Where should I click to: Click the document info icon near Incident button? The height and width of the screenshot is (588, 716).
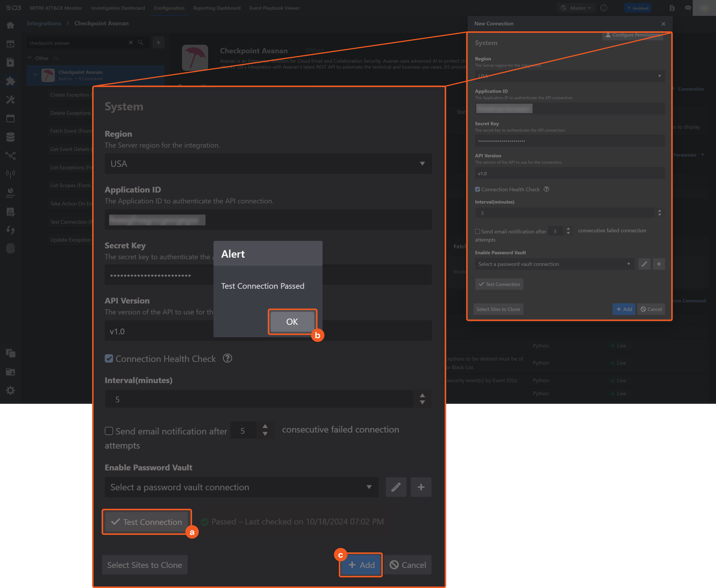tap(672, 8)
